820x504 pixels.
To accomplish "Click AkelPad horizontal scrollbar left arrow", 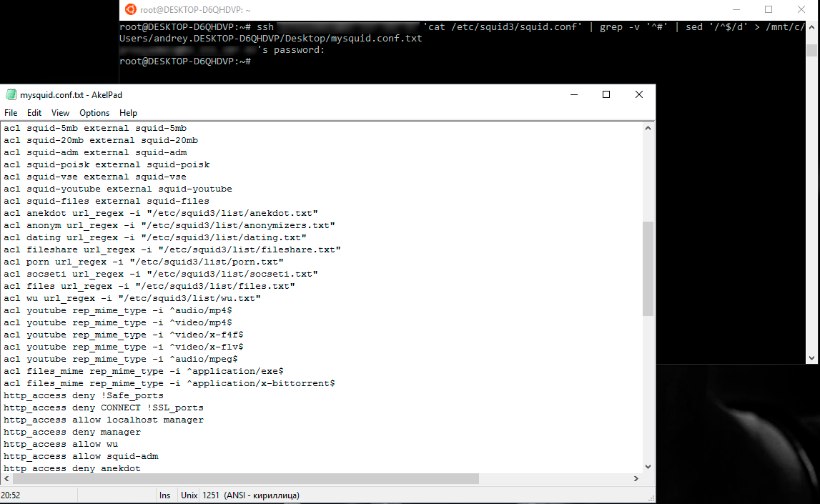I will point(6,478).
